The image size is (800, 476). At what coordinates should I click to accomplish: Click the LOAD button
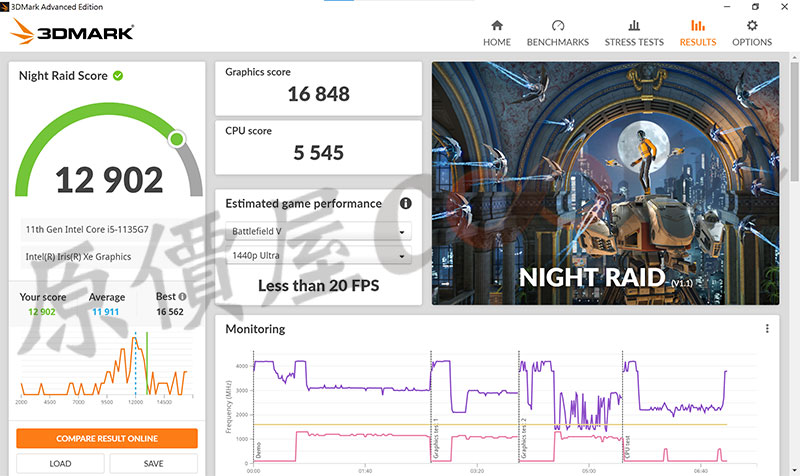click(x=60, y=463)
